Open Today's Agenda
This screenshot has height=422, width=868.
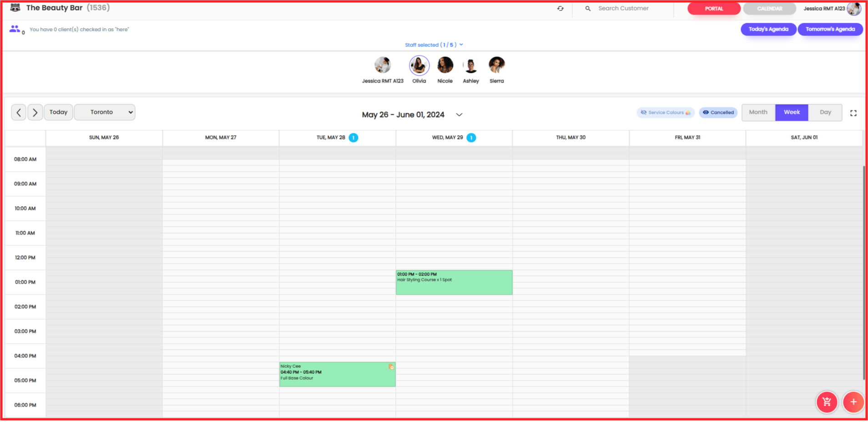coord(768,29)
